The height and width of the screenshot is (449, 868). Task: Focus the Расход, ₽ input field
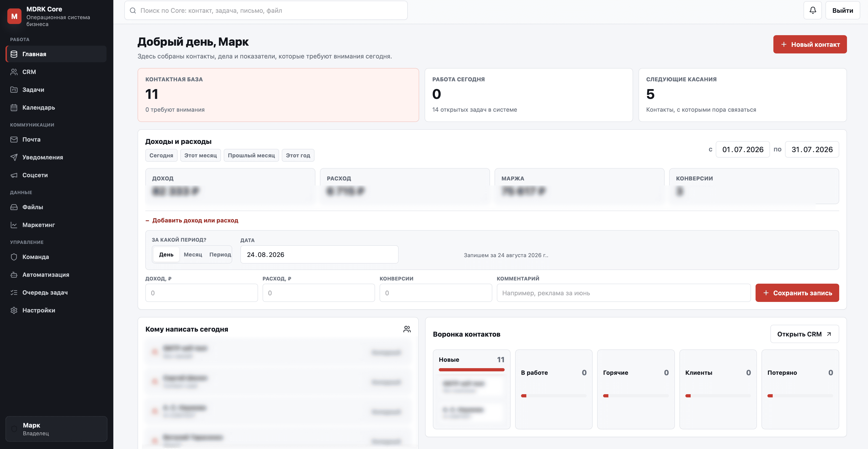pos(318,293)
